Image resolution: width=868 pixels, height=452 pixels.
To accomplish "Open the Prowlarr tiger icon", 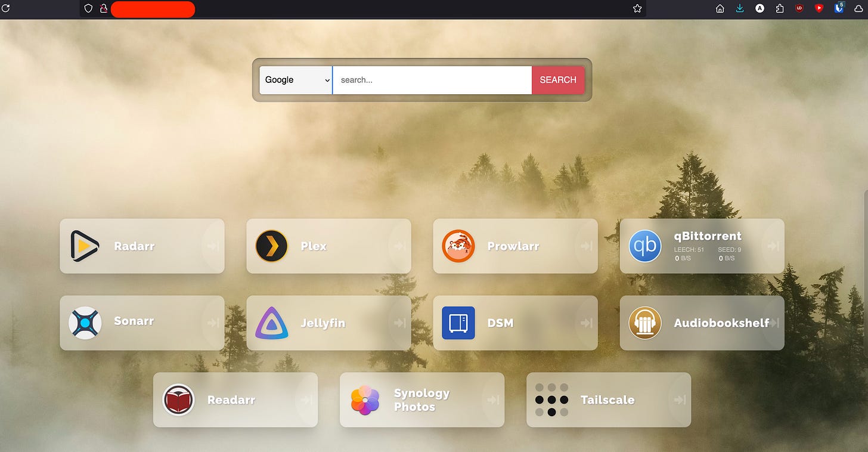I will (458, 246).
